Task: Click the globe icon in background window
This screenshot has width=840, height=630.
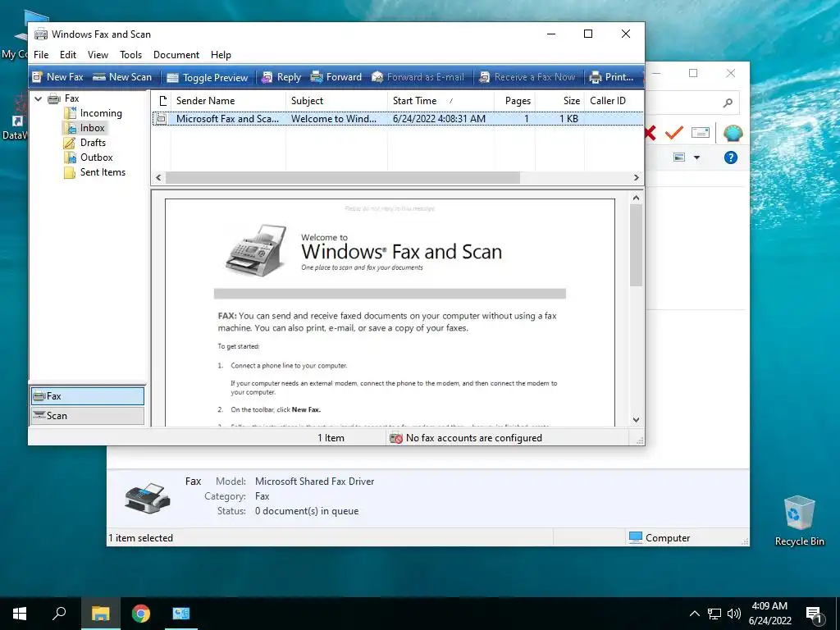Action: (x=733, y=133)
